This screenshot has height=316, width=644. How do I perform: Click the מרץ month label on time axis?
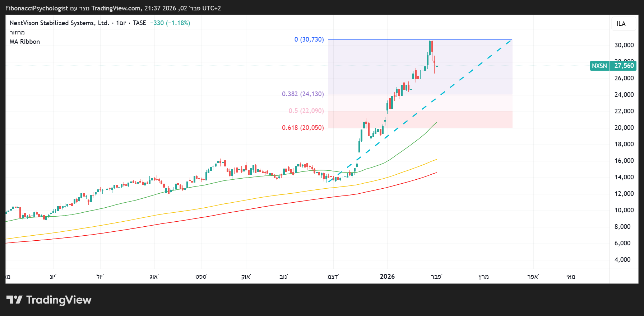coord(483,277)
